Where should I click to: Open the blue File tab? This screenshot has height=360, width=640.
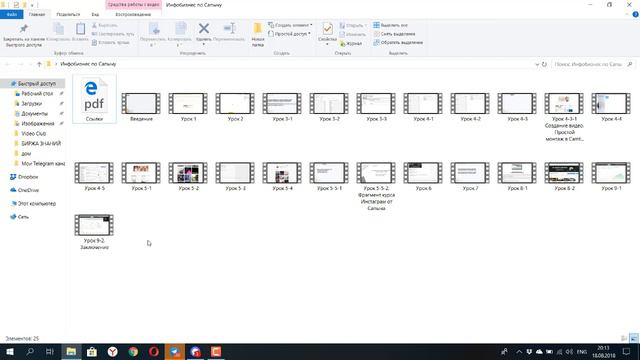tap(12, 14)
